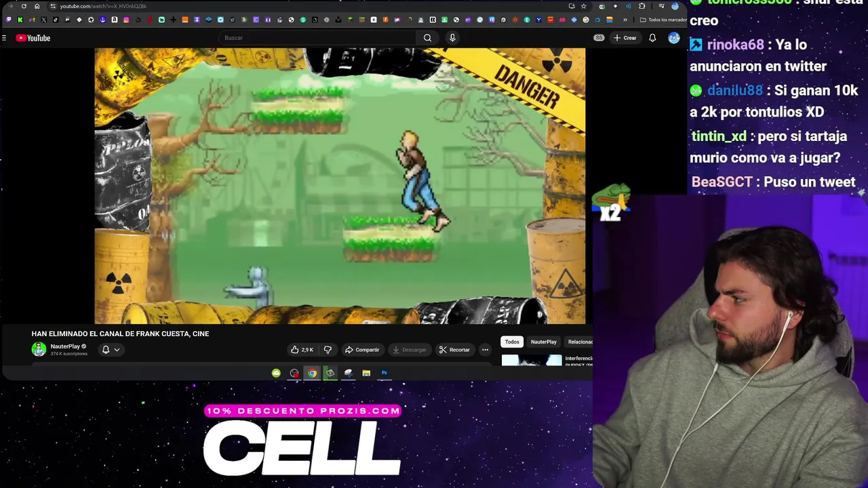Open the green cloud taskbar app
Viewport: 868px width, 488px height.
[x=276, y=373]
